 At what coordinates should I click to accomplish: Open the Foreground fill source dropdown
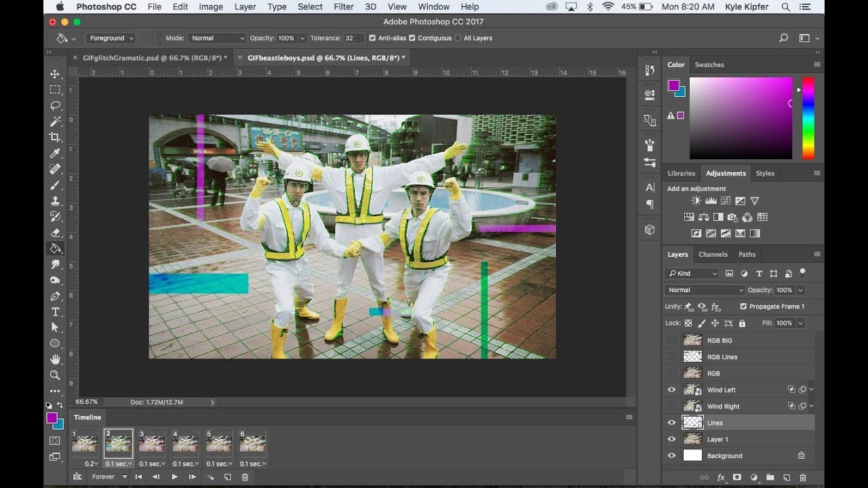pyautogui.click(x=111, y=38)
